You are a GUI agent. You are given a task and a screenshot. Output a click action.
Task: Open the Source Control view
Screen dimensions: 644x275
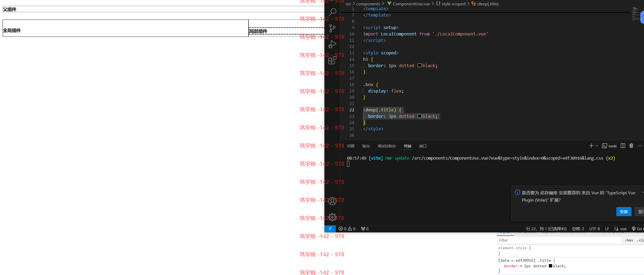coord(332,28)
